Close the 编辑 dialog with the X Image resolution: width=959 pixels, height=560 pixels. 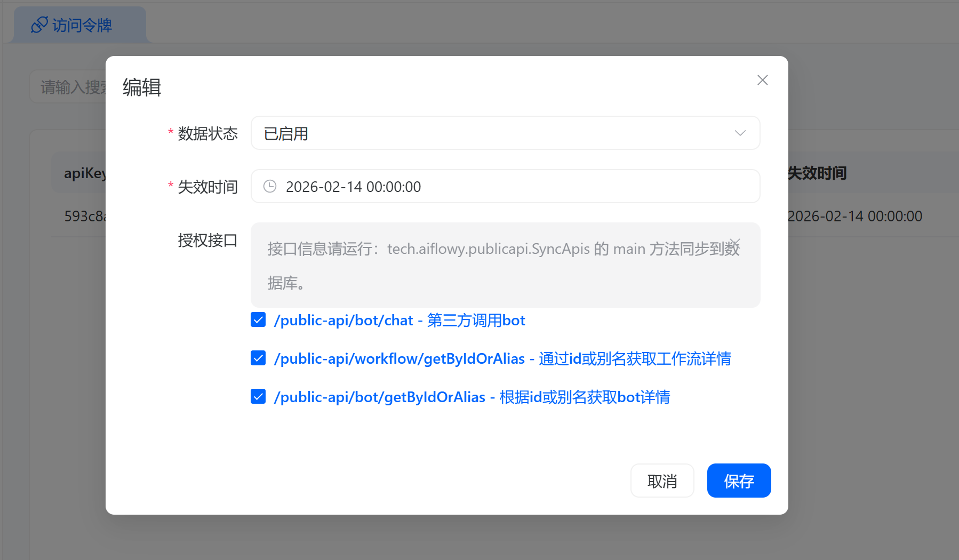[x=762, y=80]
